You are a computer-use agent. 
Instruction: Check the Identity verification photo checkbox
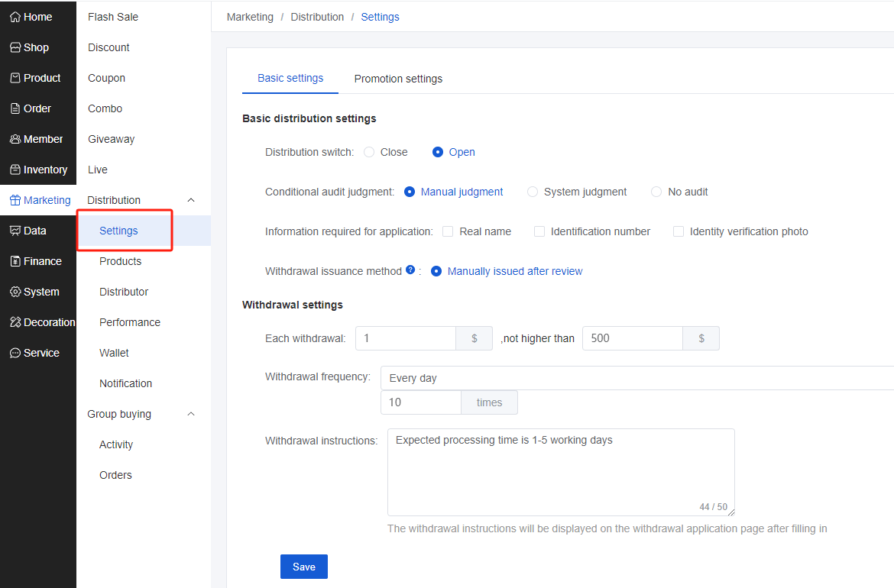679,231
